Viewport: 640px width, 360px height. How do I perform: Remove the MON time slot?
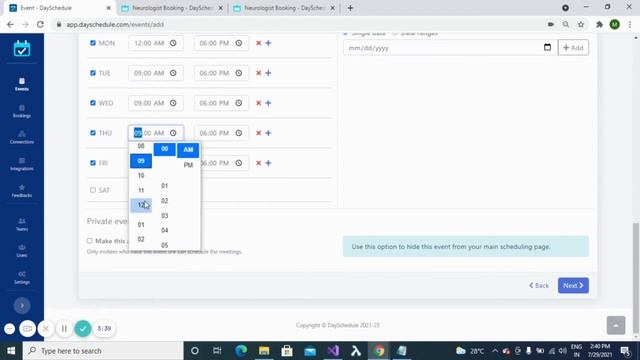(x=258, y=43)
